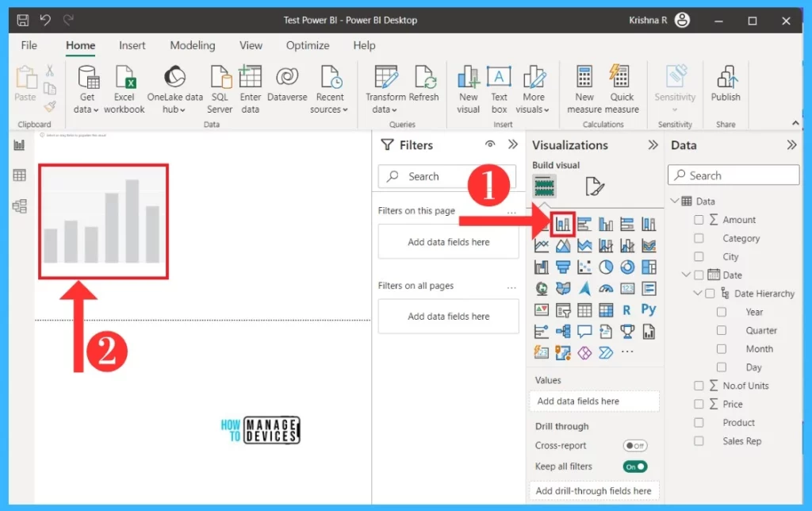812x511 pixels.
Task: Switch to the View ribbon tab
Action: [x=251, y=45]
